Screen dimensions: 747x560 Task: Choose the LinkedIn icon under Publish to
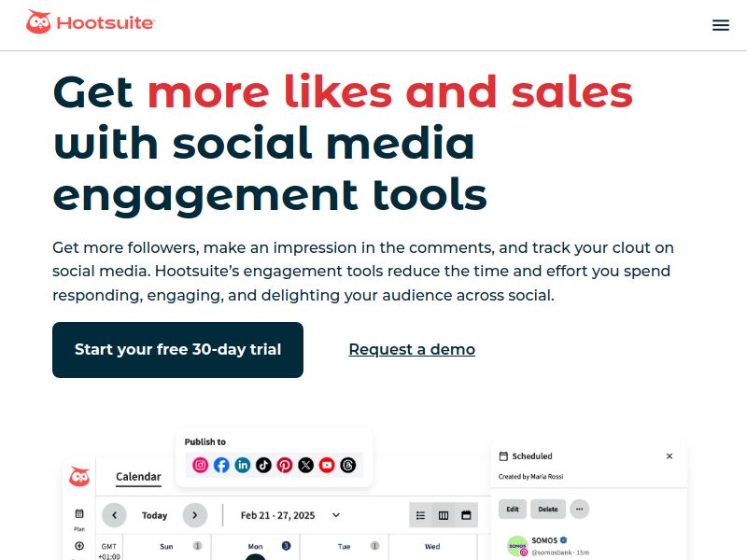tap(243, 465)
